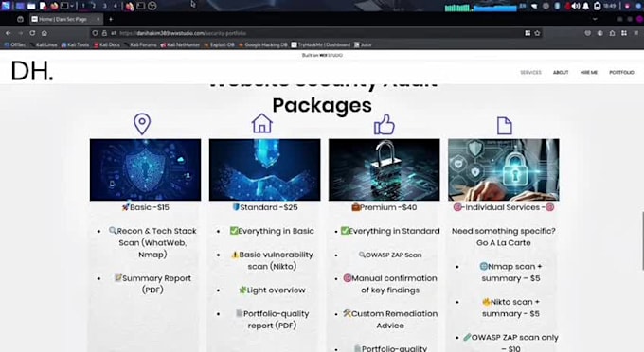Click the thumbs-up icon above Premium package
This screenshot has height=352, width=644.
384,125
